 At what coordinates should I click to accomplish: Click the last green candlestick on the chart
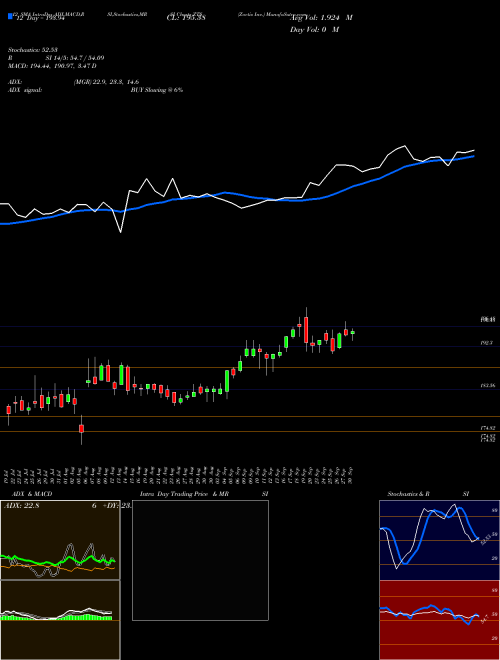tap(353, 333)
